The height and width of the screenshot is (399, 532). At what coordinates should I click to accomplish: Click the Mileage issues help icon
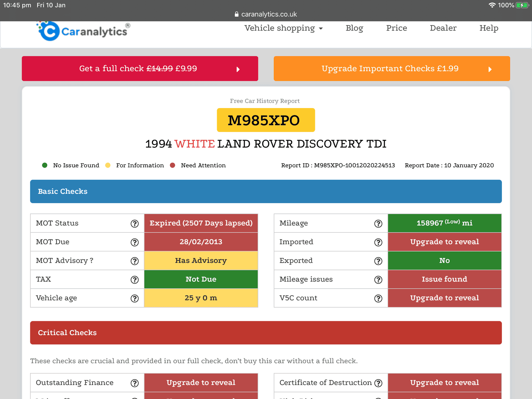[378, 280]
